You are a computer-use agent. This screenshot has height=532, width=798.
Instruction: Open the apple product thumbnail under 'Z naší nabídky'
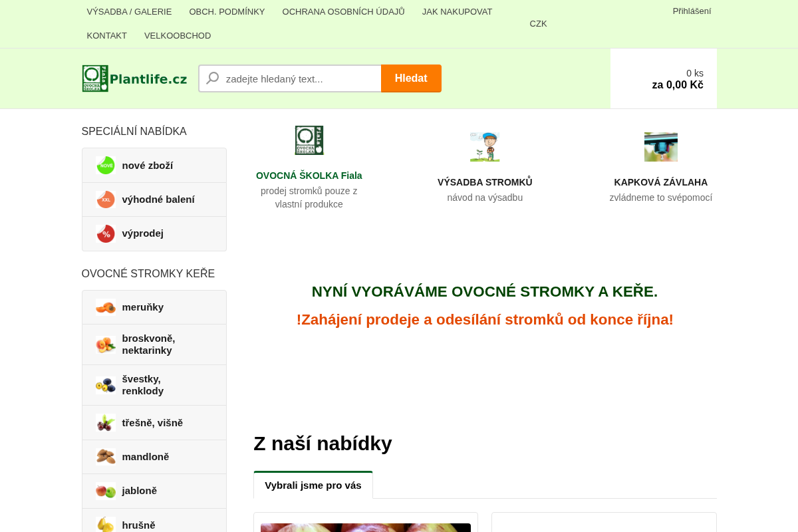pyautogui.click(x=366, y=527)
